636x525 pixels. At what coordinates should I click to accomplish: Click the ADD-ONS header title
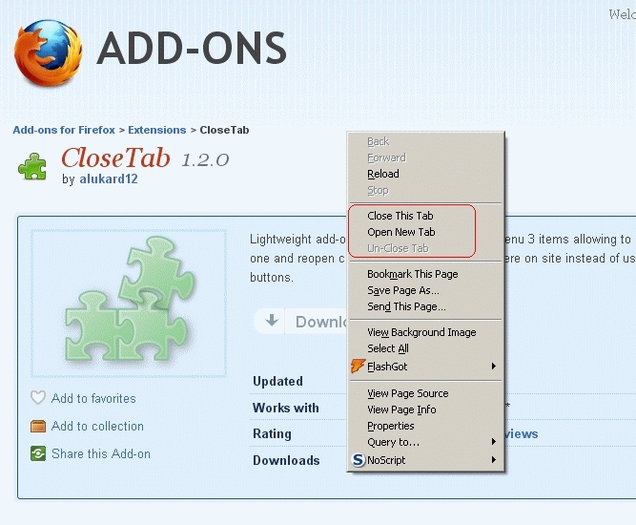tap(191, 48)
